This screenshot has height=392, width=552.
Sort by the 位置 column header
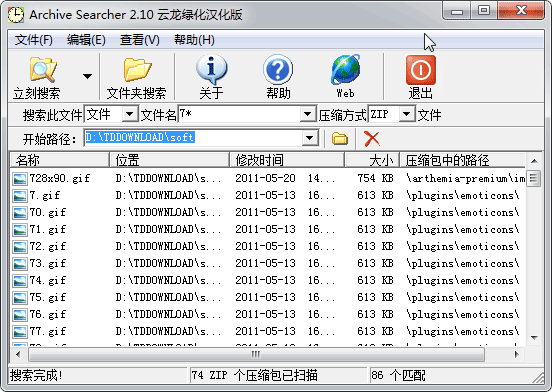(x=169, y=160)
